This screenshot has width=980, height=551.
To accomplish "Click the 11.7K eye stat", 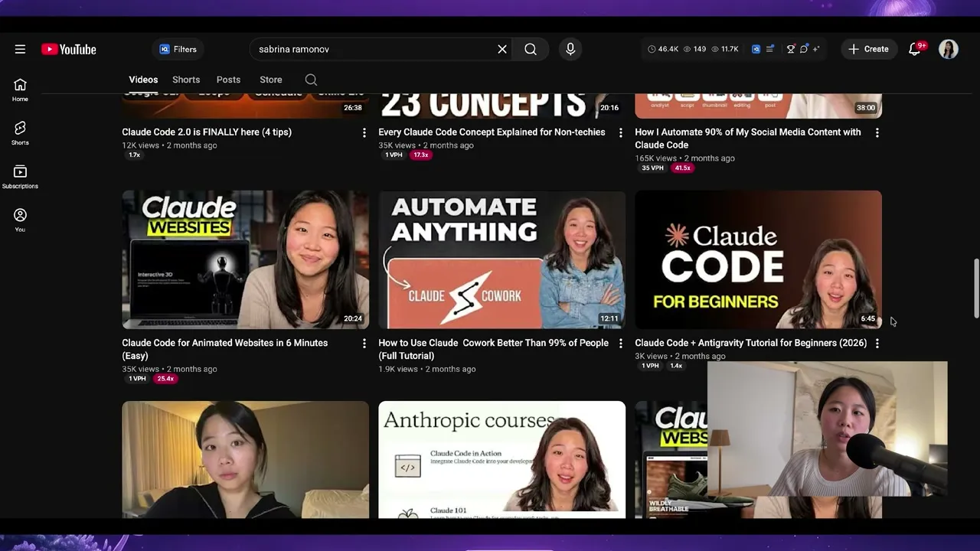I will 725,49.
